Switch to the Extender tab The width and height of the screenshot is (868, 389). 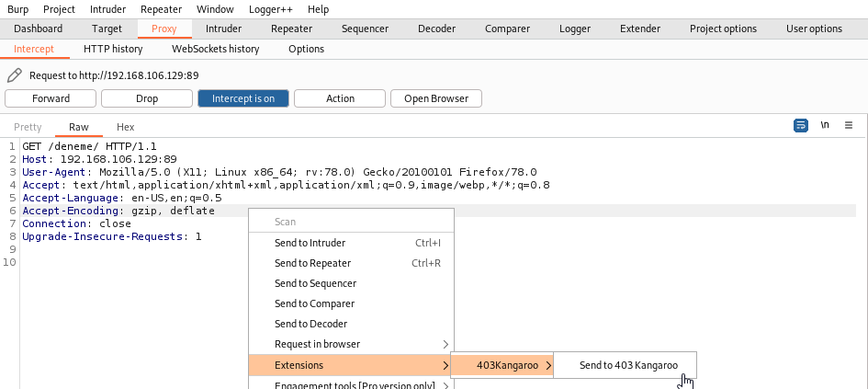(640, 29)
